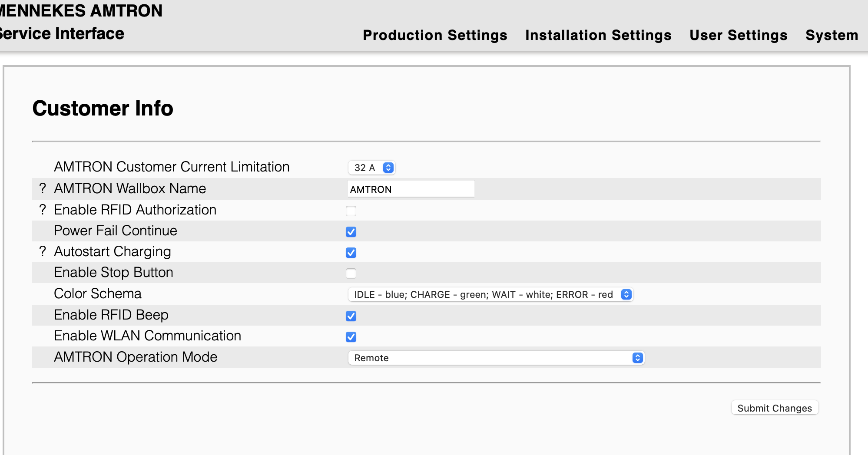
Task: Check the Enable Stop Button checkbox
Action: coord(351,274)
